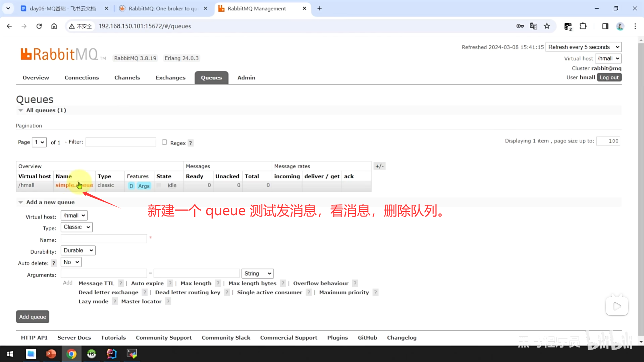This screenshot has width=644, height=362.
Task: Click the Log out button
Action: (609, 77)
